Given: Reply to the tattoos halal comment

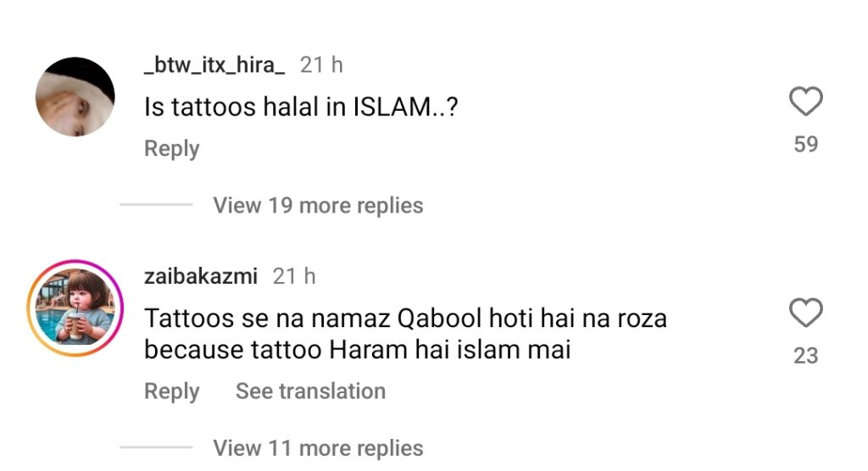Looking at the screenshot, I should (x=171, y=148).
